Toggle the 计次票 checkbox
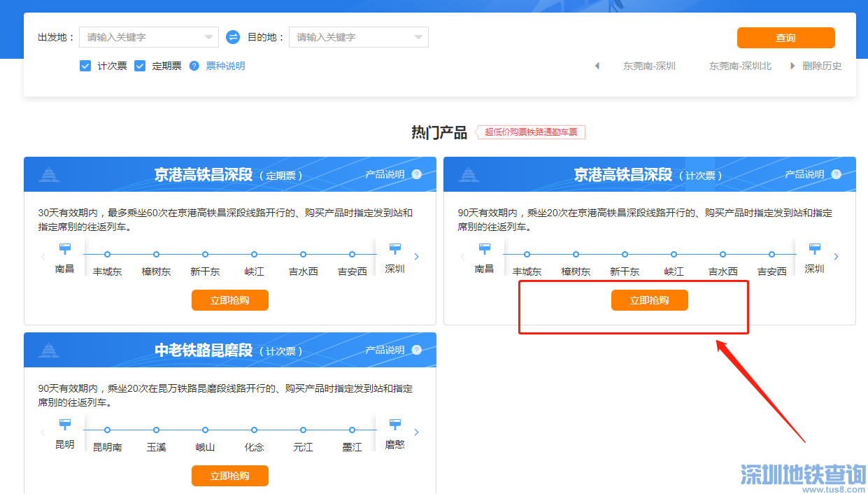The width and height of the screenshot is (868, 494). [x=85, y=66]
